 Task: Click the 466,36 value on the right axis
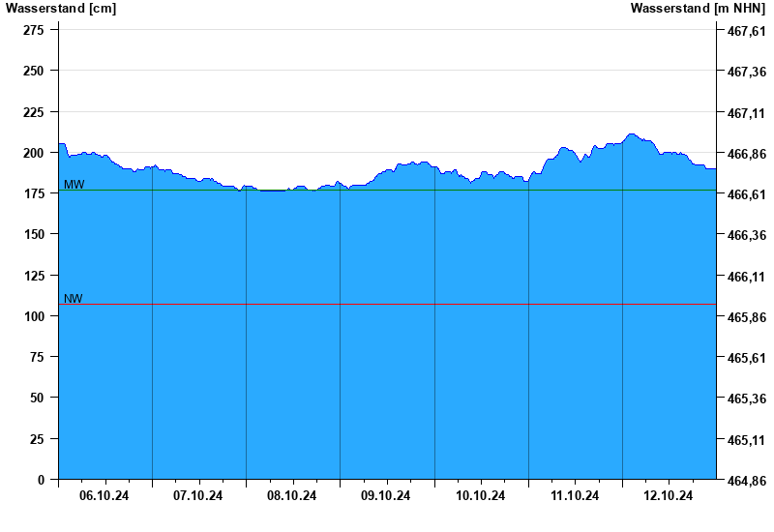click(746, 235)
